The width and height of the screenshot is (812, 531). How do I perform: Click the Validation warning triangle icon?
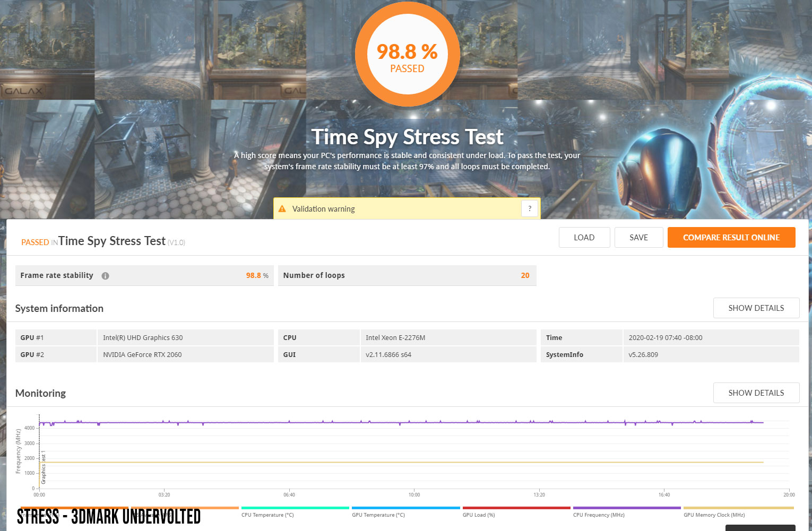[x=282, y=209]
